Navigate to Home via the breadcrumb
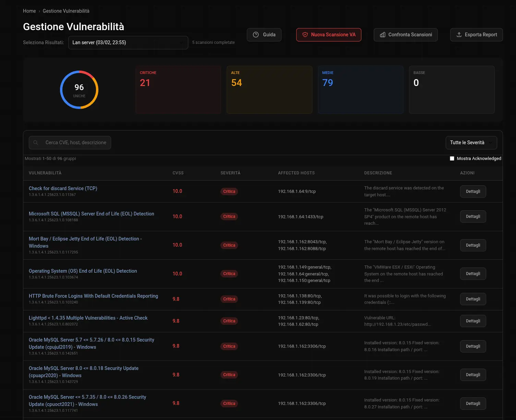Viewport: 516px width, 420px height. [x=29, y=11]
